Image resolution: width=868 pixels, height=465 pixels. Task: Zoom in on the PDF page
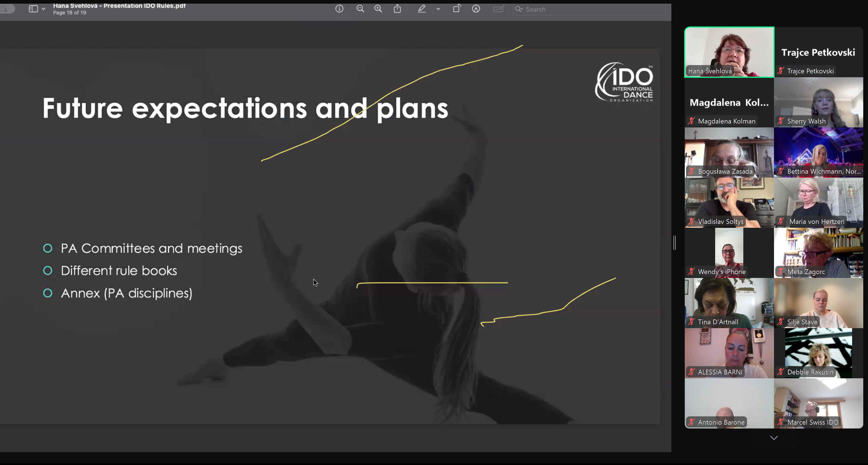tap(378, 9)
